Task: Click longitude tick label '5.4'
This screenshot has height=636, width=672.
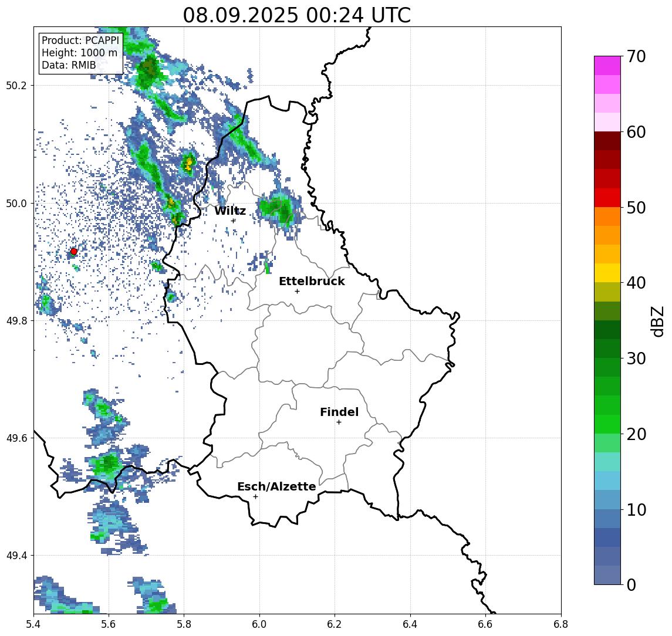Action: click(x=33, y=624)
